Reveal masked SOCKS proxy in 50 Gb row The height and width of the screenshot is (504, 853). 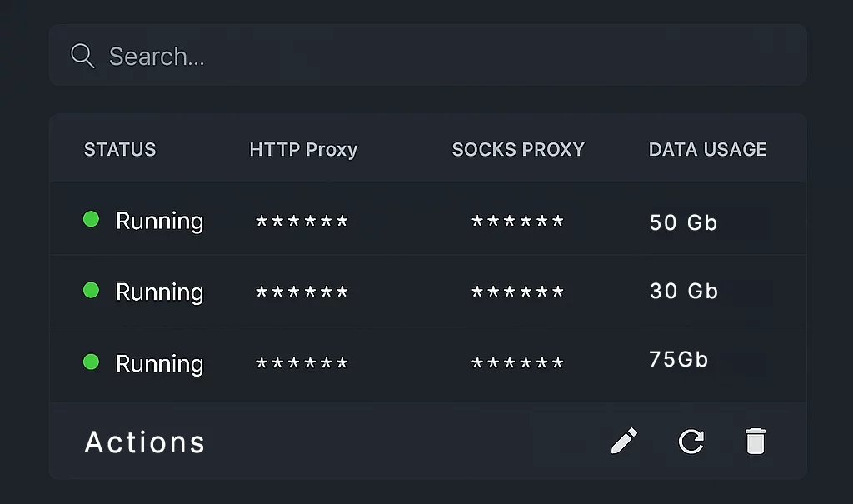pos(517,222)
